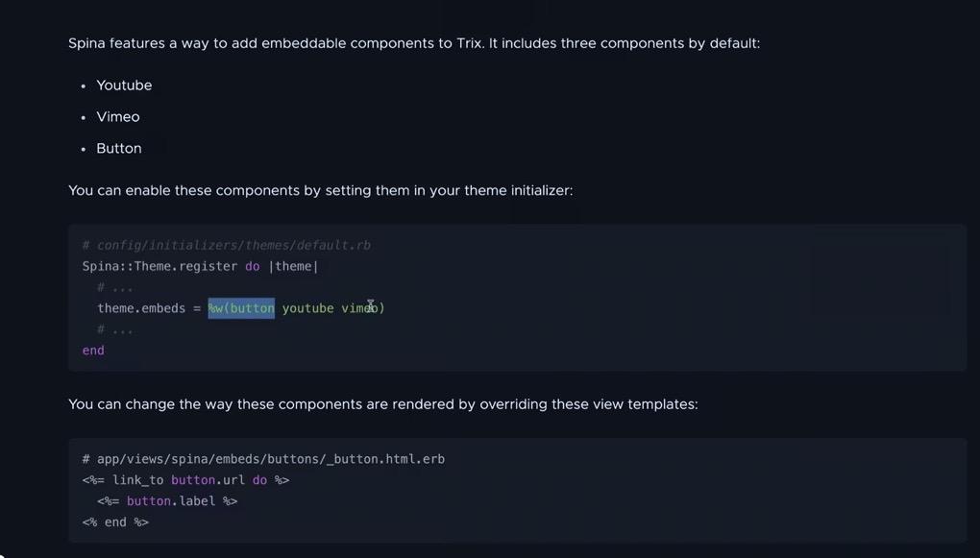Click the word "Spina" starting the intro paragraph

click(87, 44)
